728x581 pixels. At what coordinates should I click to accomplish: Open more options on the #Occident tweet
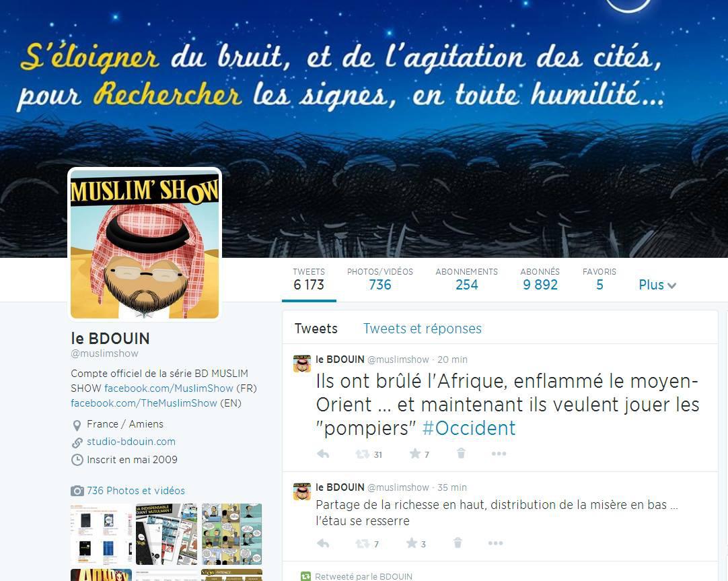[499, 453]
